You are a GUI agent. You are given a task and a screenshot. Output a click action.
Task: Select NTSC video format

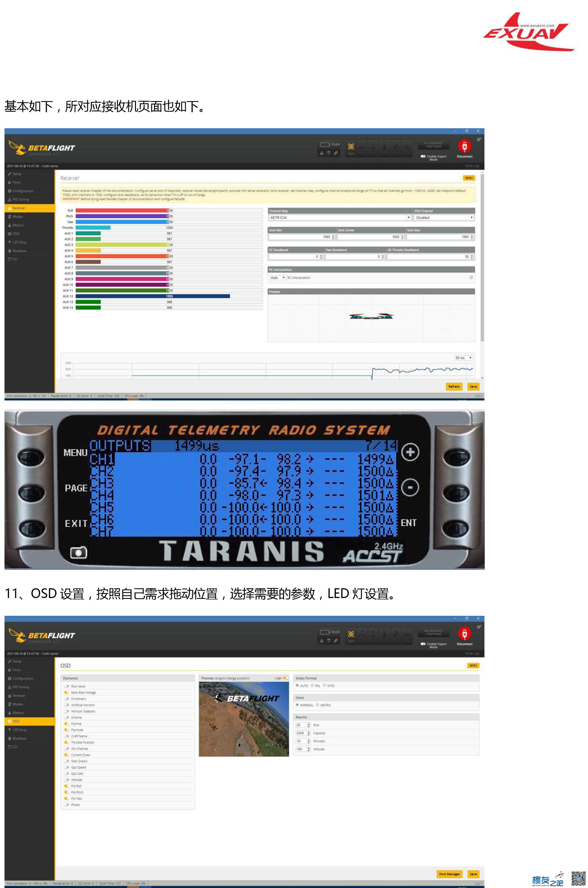(x=324, y=686)
